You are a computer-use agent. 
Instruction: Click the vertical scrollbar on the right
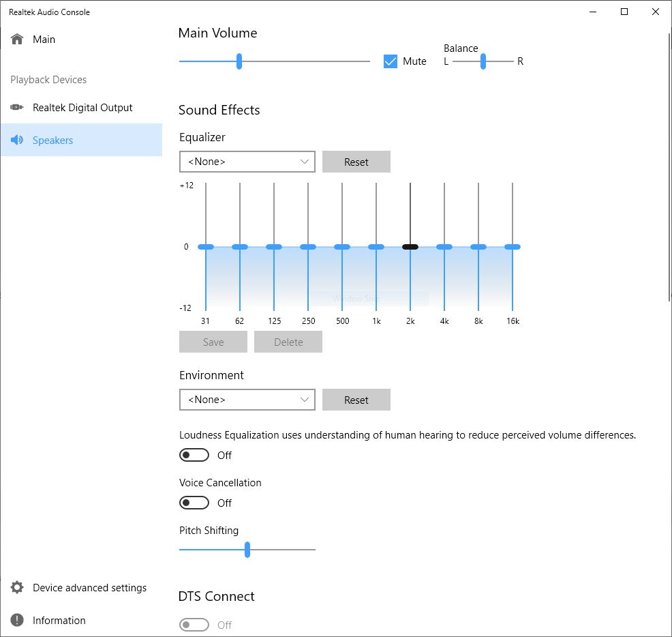(669, 167)
